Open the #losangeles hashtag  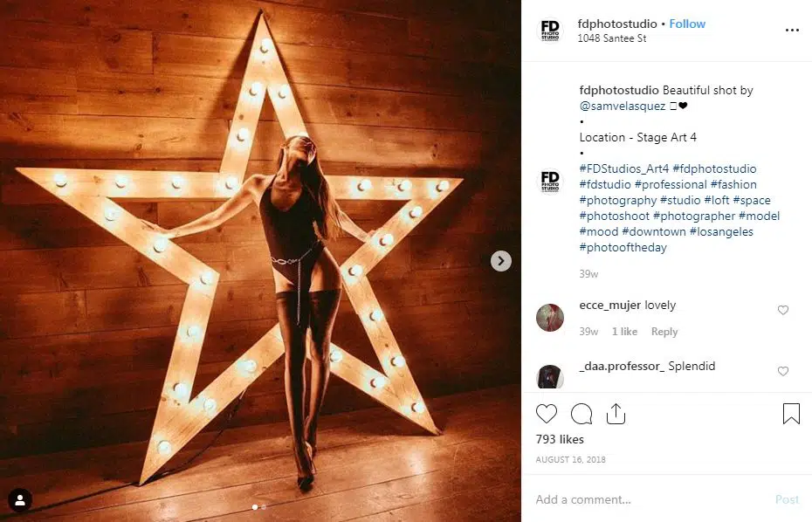[x=721, y=232]
